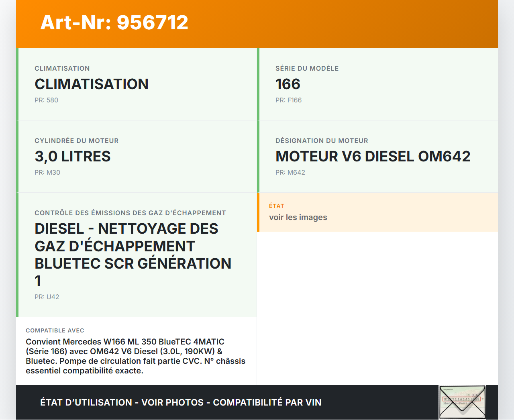The width and height of the screenshot is (514, 420).
Task: Click the envelope VIN icon in the footer
Action: click(x=462, y=402)
